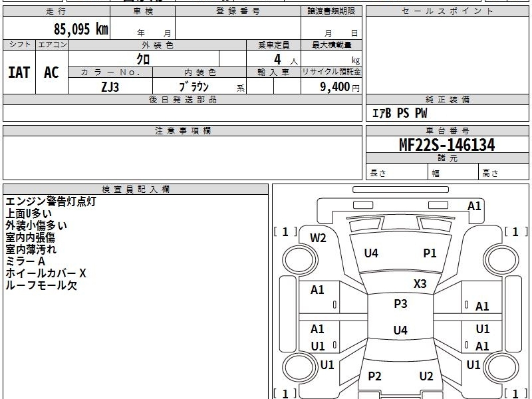Click the 検査員記入欄 section header

(x=136, y=190)
